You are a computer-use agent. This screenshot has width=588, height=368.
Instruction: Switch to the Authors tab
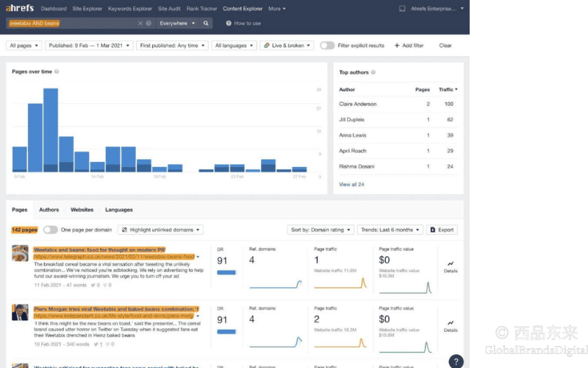click(x=49, y=210)
